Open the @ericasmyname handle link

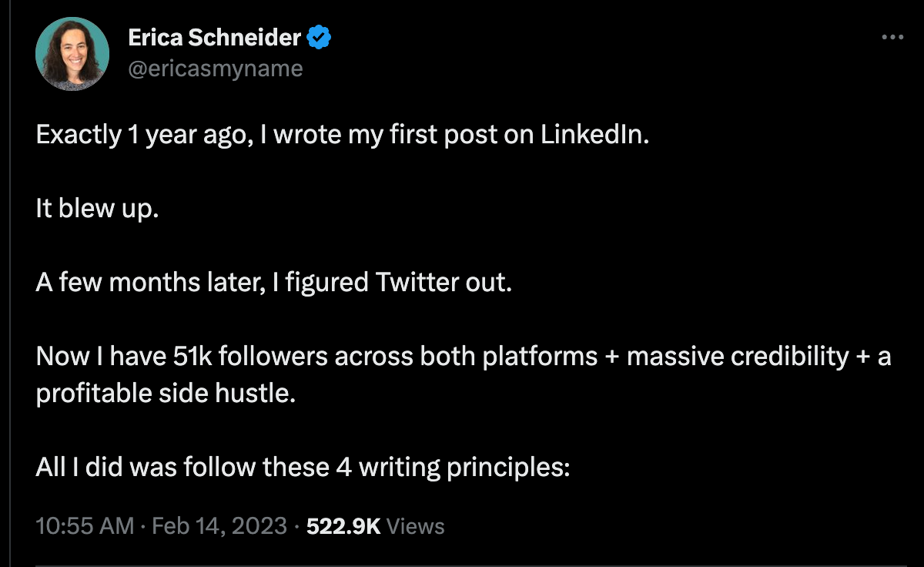(216, 69)
